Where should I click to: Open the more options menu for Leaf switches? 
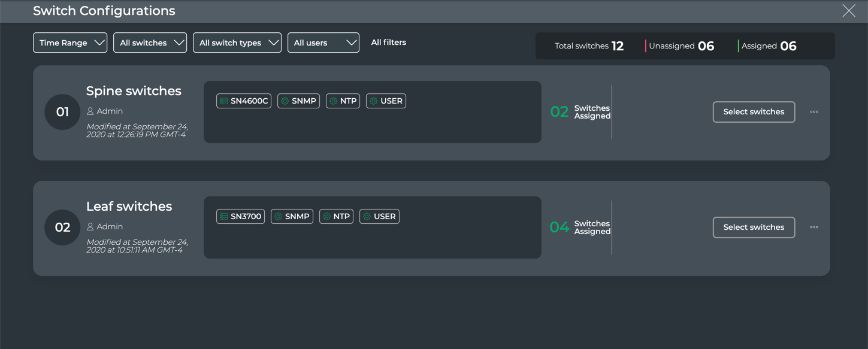click(x=814, y=227)
